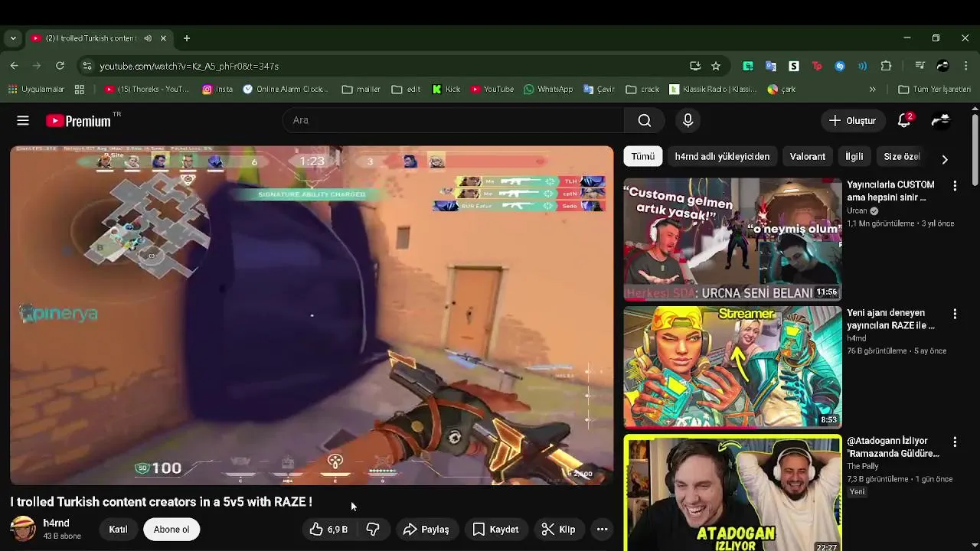Select the Size özel filter chip
The image size is (980, 551).
click(902, 156)
